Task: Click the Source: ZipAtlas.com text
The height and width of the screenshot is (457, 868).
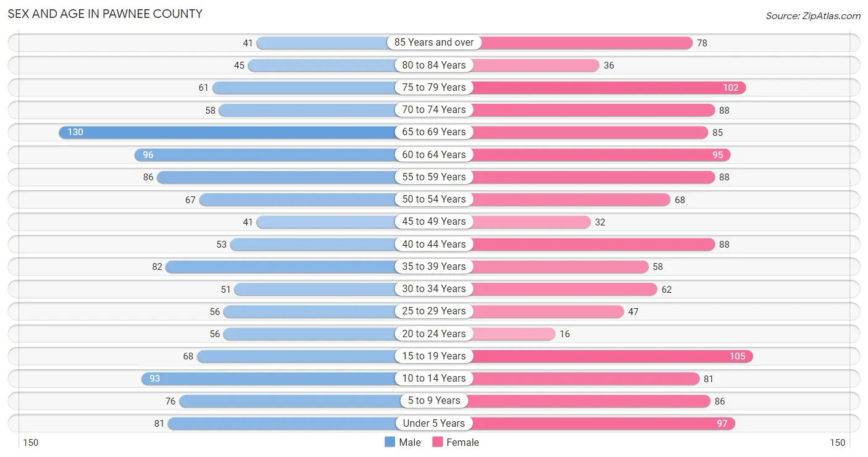Action: [813, 16]
